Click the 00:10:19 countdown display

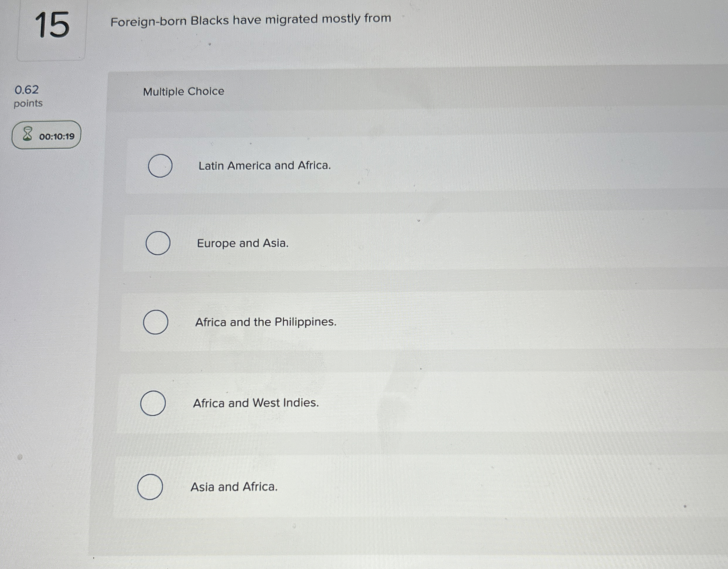coord(57,135)
